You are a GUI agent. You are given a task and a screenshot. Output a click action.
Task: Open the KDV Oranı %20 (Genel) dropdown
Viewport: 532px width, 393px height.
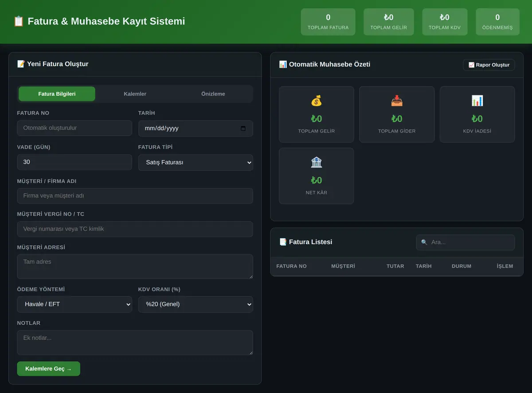tap(196, 304)
